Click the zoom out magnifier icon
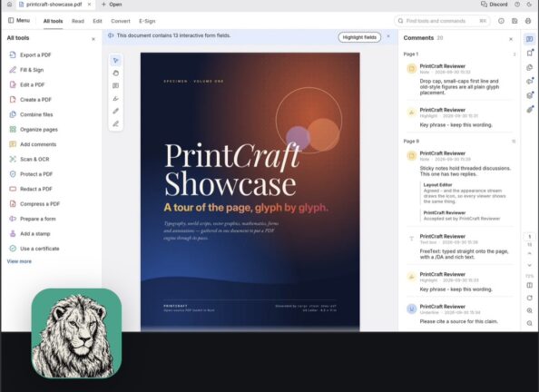 pyautogui.click(x=530, y=323)
